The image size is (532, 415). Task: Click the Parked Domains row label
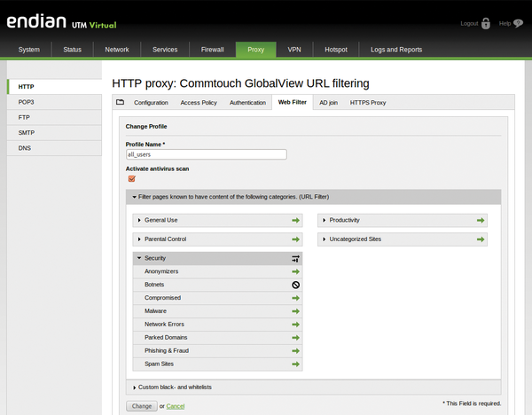tap(166, 338)
